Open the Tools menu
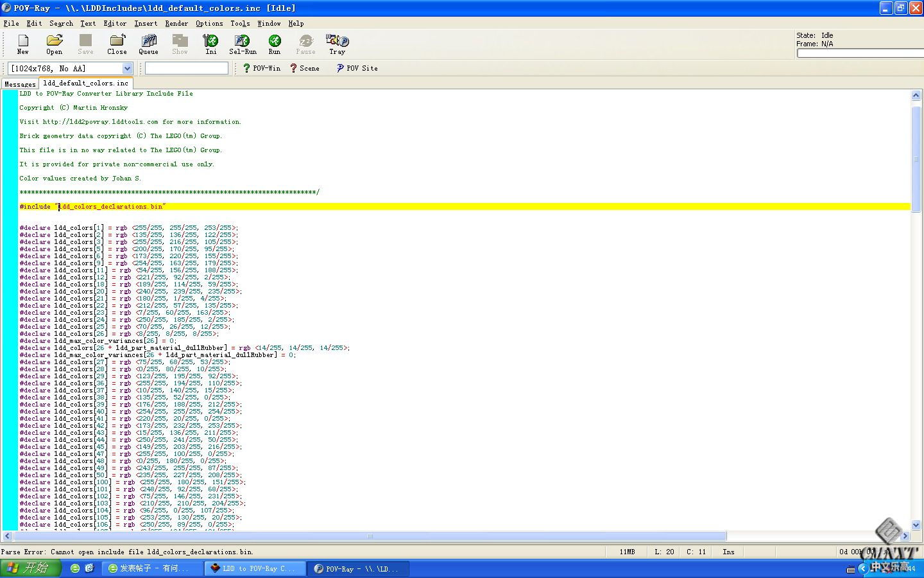This screenshot has height=578, width=924. pos(240,23)
